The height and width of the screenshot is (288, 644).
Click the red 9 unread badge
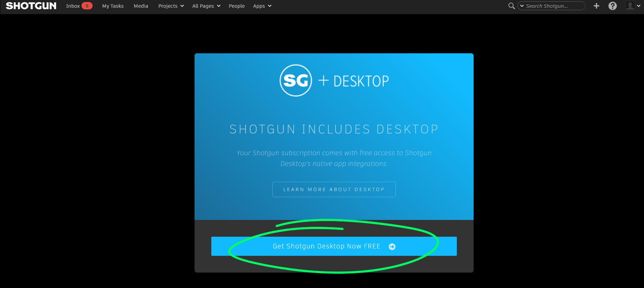87,6
